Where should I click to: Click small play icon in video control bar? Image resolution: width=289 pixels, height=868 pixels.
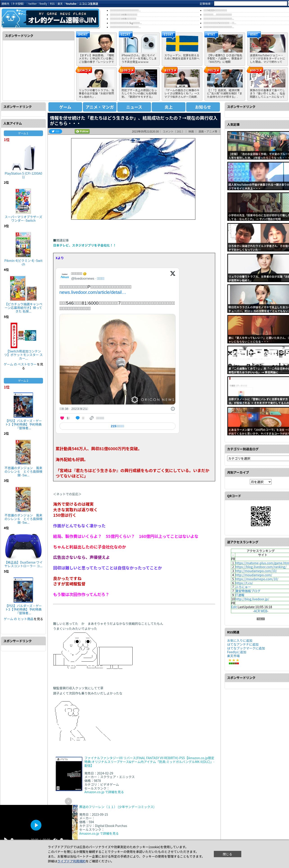[x=5, y=839]
